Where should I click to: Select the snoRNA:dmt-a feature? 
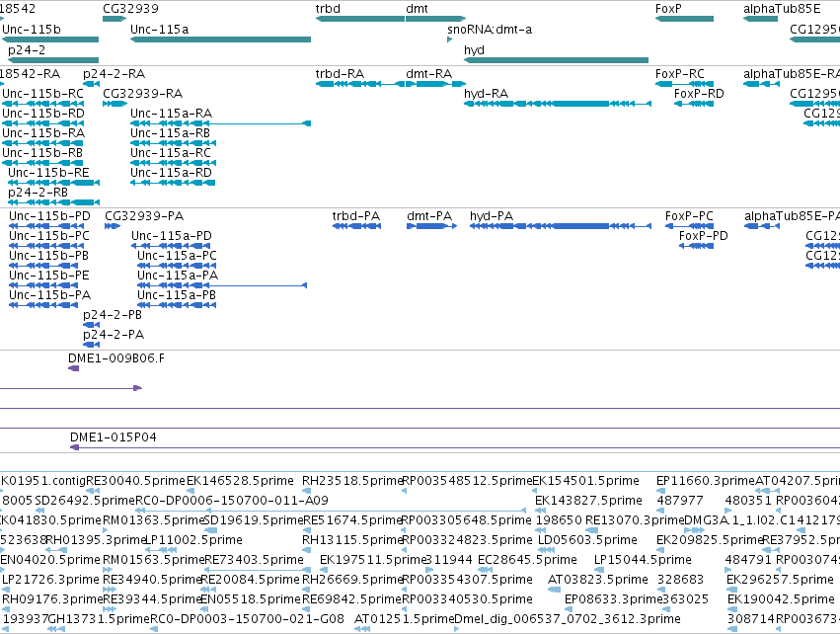coord(450,40)
